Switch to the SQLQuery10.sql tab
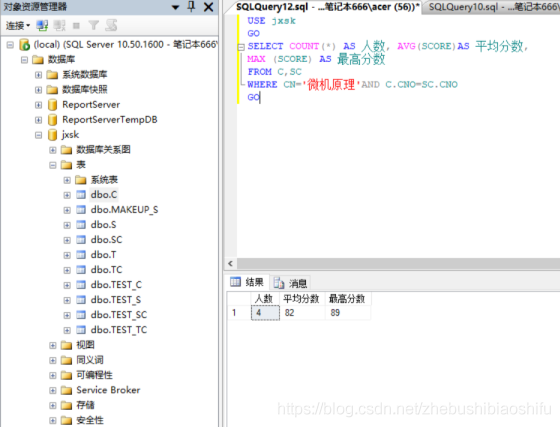Viewport: 560px width, 427px height. pyautogui.click(x=491, y=7)
